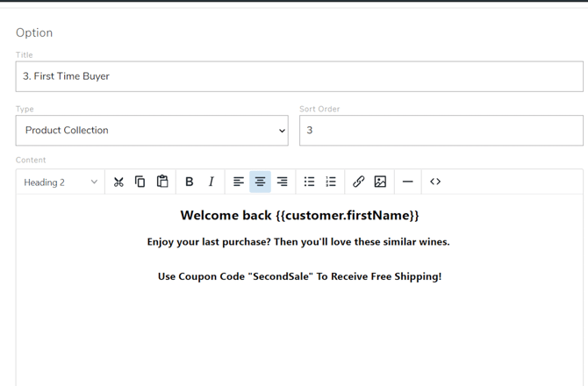Click the Cut scissors icon
Viewport: 588px width, 386px height.
[118, 182]
